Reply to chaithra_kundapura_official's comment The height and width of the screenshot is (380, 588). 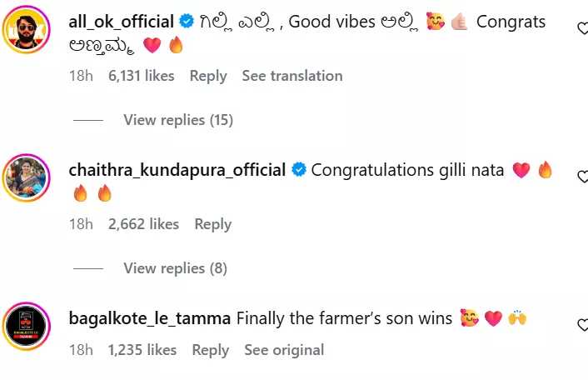(212, 223)
